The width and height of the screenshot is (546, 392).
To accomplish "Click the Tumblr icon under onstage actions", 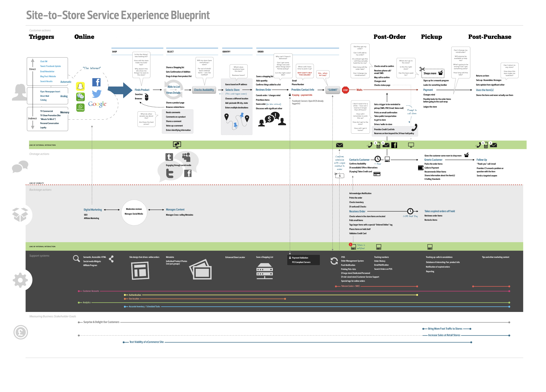I will [x=169, y=157].
